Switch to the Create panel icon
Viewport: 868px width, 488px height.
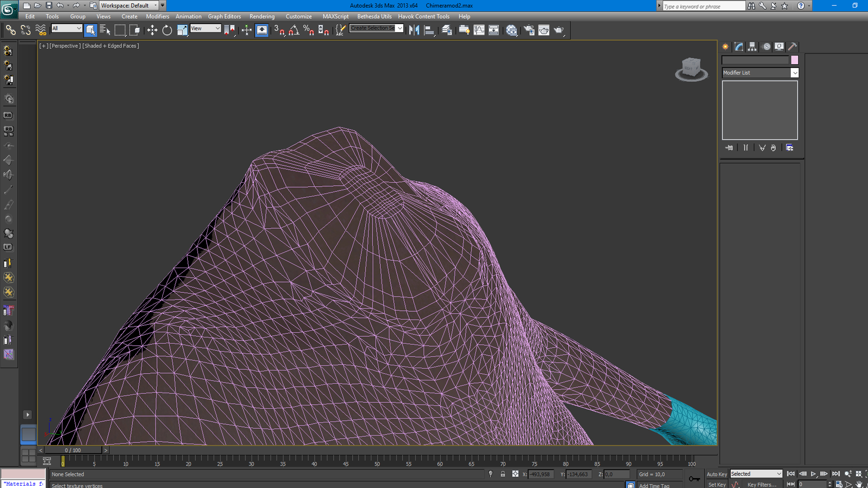tap(725, 47)
